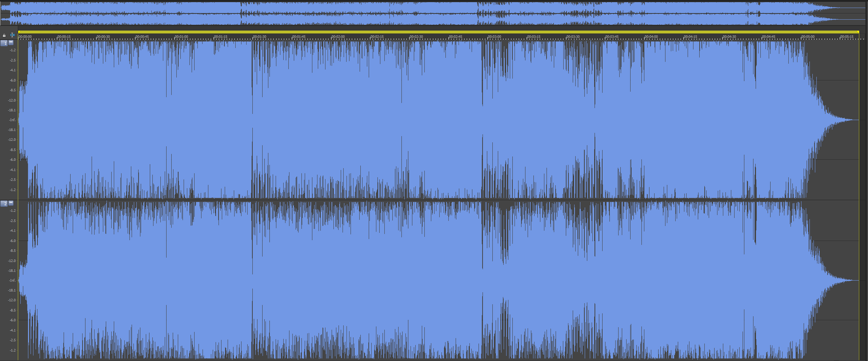Select the edit tool cursor icon
Image resolution: width=868 pixels, height=361 pixels.
click(12, 35)
